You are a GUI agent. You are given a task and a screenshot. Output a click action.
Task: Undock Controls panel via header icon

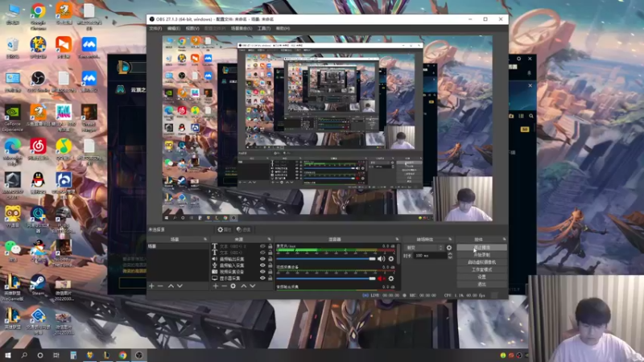(504, 239)
